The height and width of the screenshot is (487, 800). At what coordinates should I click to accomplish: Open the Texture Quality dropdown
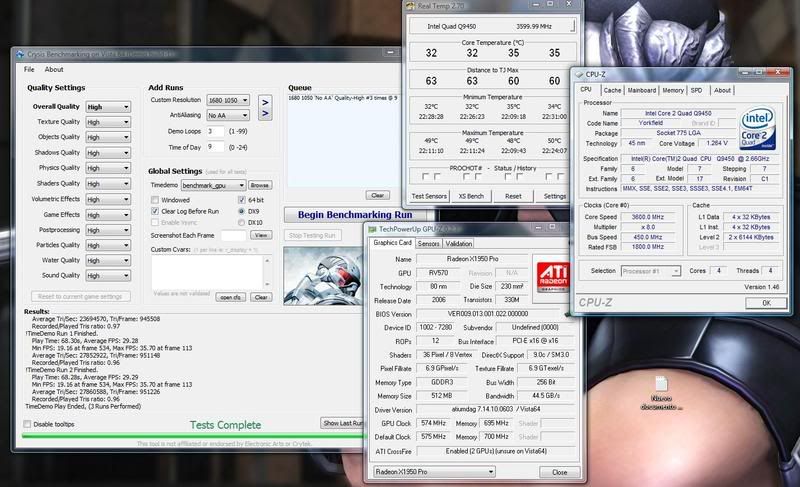[x=108, y=122]
